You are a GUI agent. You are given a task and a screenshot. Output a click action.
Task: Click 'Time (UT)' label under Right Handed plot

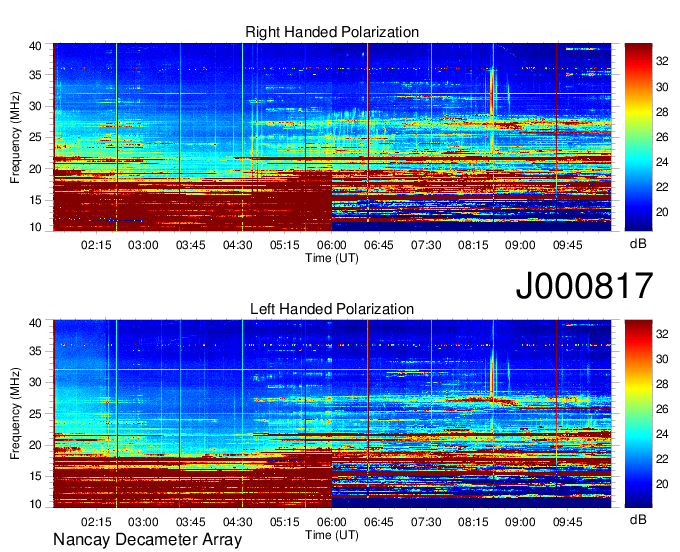(332, 258)
